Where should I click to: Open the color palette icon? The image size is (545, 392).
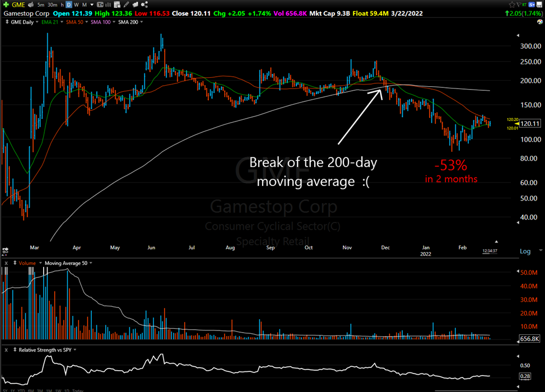coord(540,22)
